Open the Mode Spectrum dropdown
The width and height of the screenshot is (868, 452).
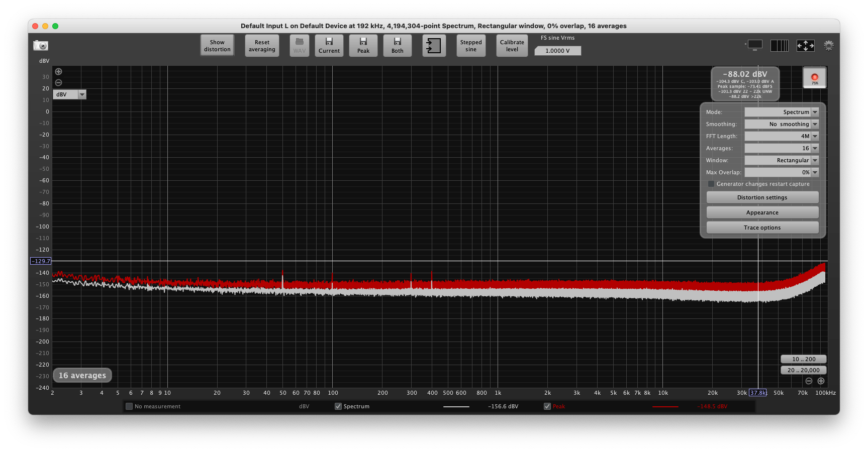[782, 112]
